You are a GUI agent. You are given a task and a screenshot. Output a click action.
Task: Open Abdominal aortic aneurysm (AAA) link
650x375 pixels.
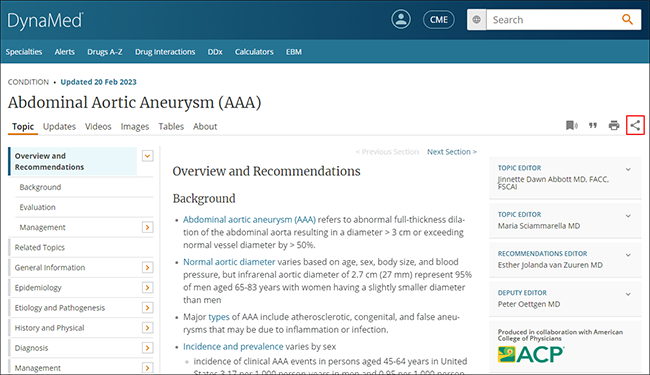coord(250,220)
